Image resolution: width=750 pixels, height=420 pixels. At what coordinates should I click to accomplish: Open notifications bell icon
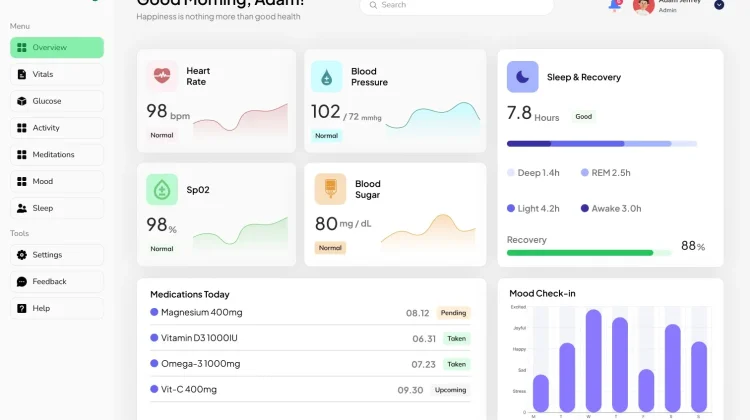(615, 5)
